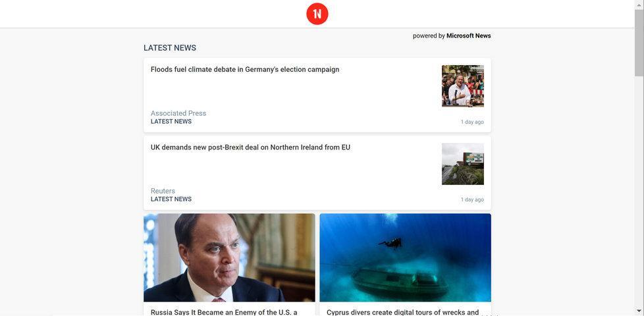
Task: Open Russia Says It Became an Enemy headline
Action: 224,312
